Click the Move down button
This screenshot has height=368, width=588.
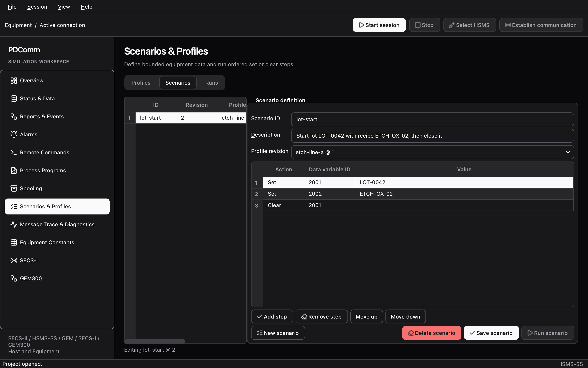click(405, 316)
